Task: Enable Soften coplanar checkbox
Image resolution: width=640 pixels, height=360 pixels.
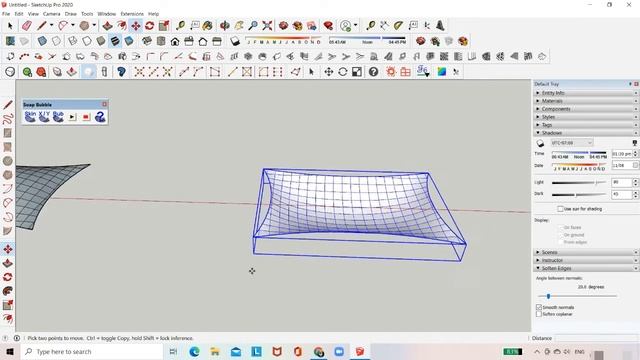Action: coord(539,314)
